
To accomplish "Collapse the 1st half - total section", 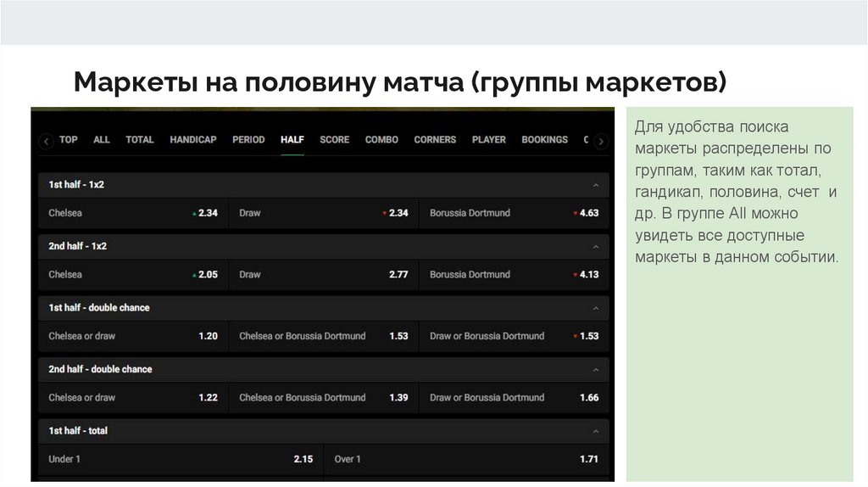I will coord(596,431).
